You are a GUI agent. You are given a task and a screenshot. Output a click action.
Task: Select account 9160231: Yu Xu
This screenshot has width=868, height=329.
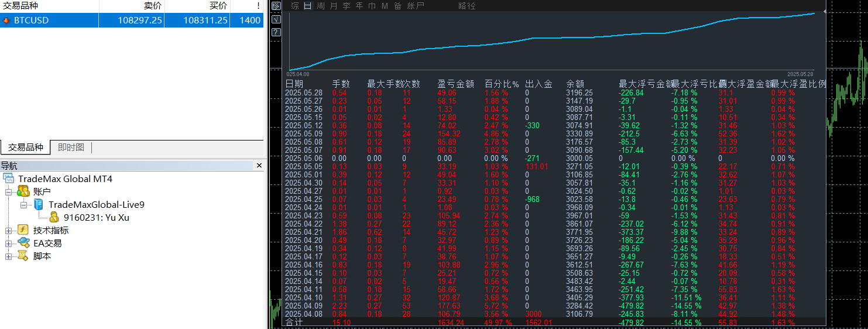coord(97,217)
